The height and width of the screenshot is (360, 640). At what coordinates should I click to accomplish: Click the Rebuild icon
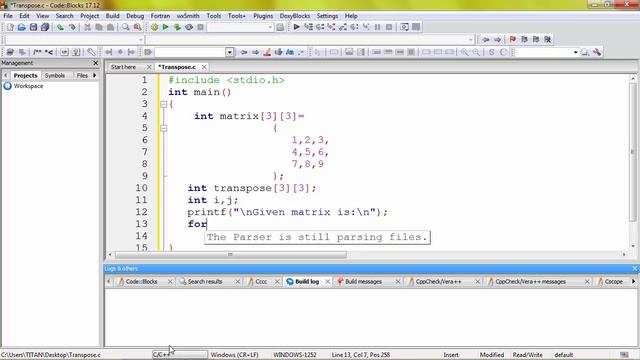pyautogui.click(x=189, y=27)
